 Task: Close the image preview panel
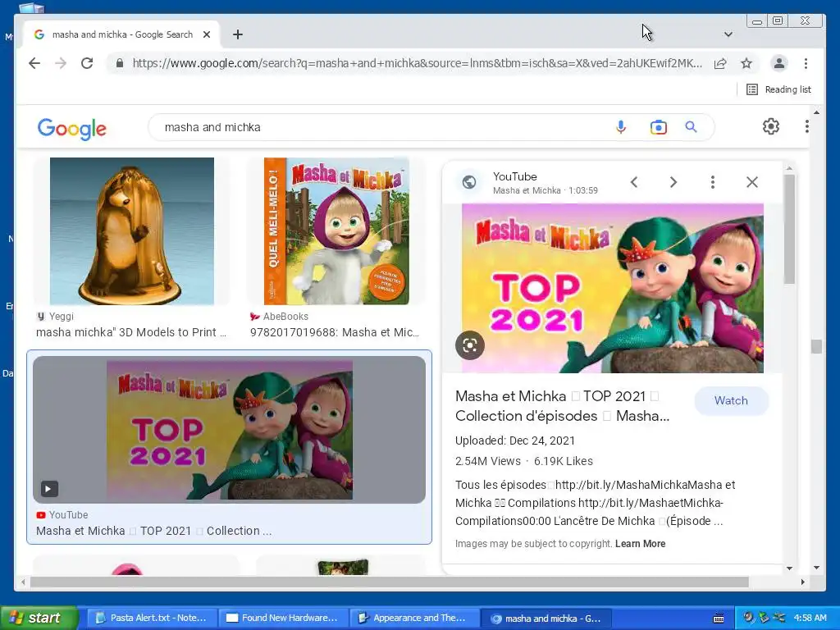(752, 182)
